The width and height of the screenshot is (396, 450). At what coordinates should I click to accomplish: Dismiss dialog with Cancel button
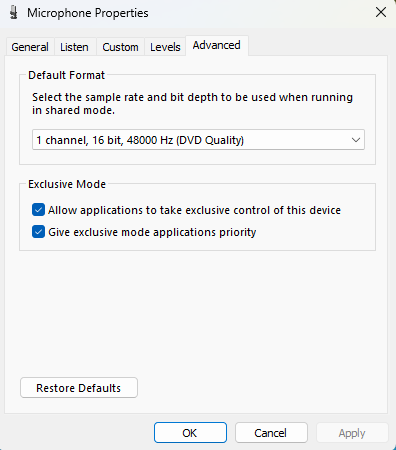271,433
